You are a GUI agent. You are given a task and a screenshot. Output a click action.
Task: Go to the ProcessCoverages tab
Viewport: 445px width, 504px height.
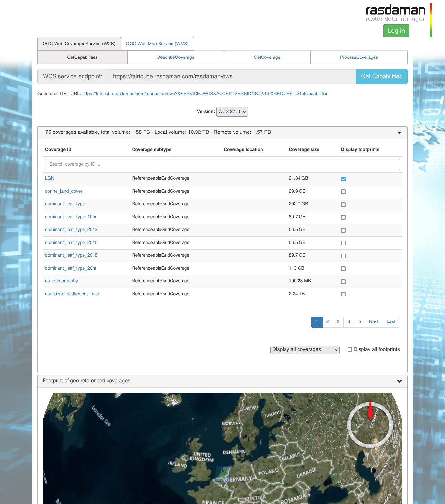pyautogui.click(x=359, y=57)
